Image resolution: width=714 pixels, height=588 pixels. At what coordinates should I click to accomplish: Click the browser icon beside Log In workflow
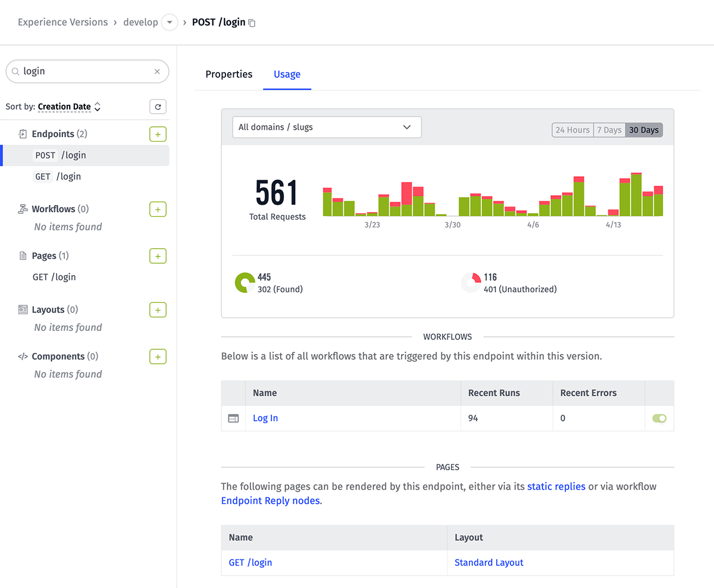pyautogui.click(x=233, y=418)
